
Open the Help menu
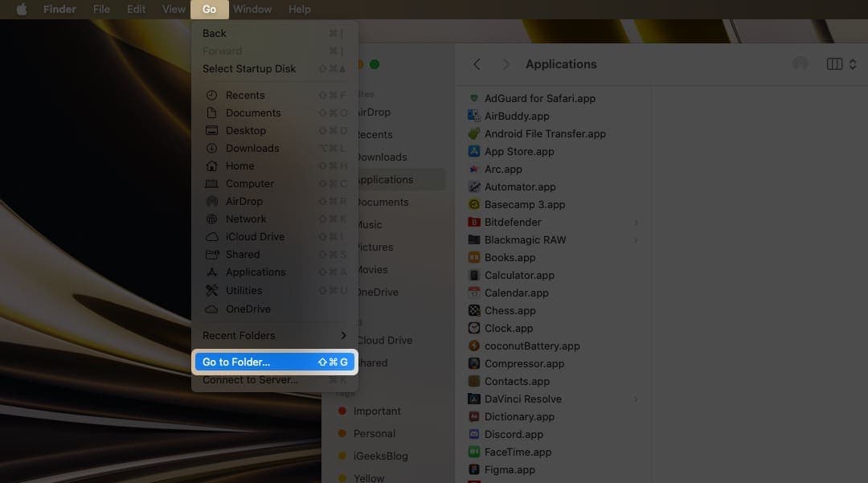[300, 10]
